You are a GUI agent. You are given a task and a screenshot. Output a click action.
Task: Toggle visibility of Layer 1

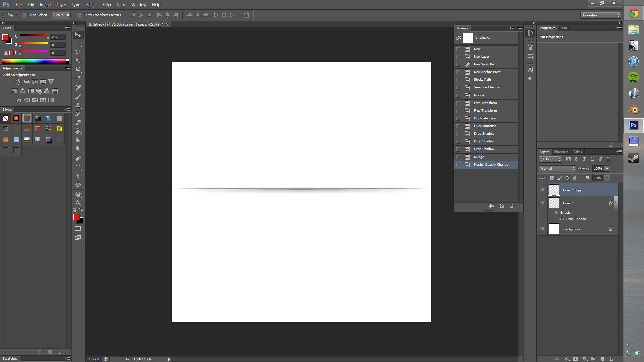click(542, 203)
